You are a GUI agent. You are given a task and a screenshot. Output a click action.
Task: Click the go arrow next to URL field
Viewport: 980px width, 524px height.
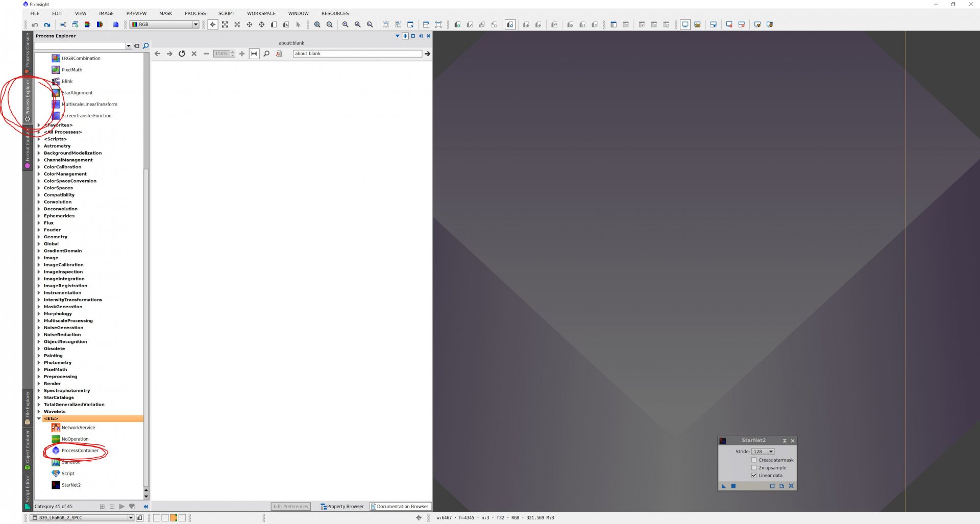428,54
